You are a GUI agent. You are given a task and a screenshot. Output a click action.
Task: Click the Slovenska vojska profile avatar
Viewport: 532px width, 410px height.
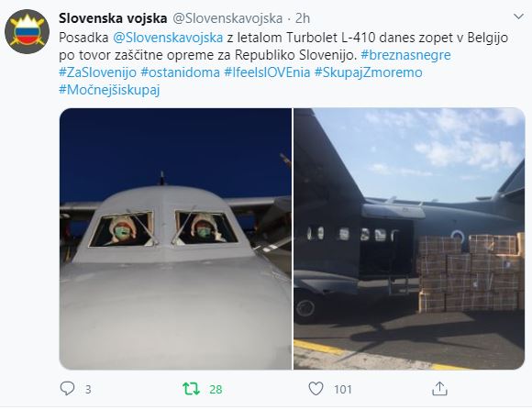pyautogui.click(x=28, y=31)
